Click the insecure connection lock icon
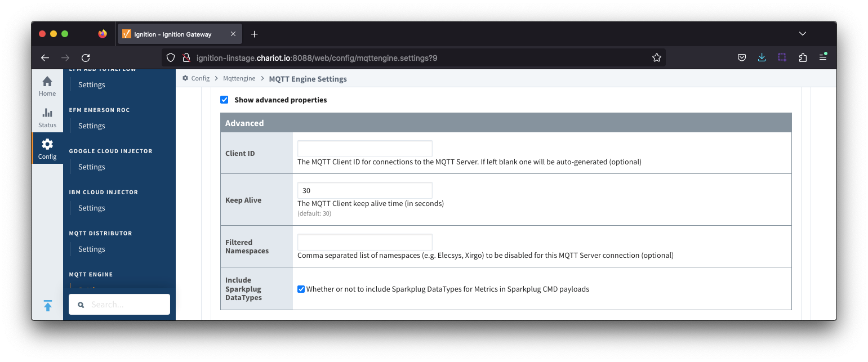The height and width of the screenshot is (362, 868). pyautogui.click(x=186, y=57)
